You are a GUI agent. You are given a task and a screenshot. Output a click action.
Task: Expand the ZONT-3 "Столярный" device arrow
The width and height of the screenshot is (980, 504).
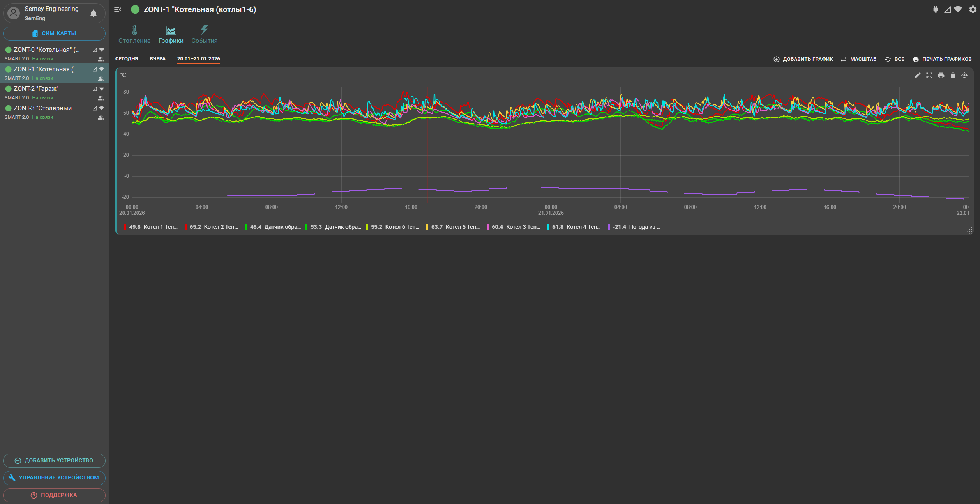pos(102,108)
